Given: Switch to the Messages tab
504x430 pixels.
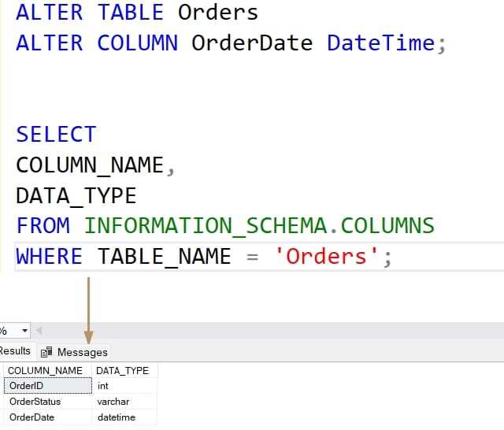Looking at the screenshot, I should click(x=74, y=352).
